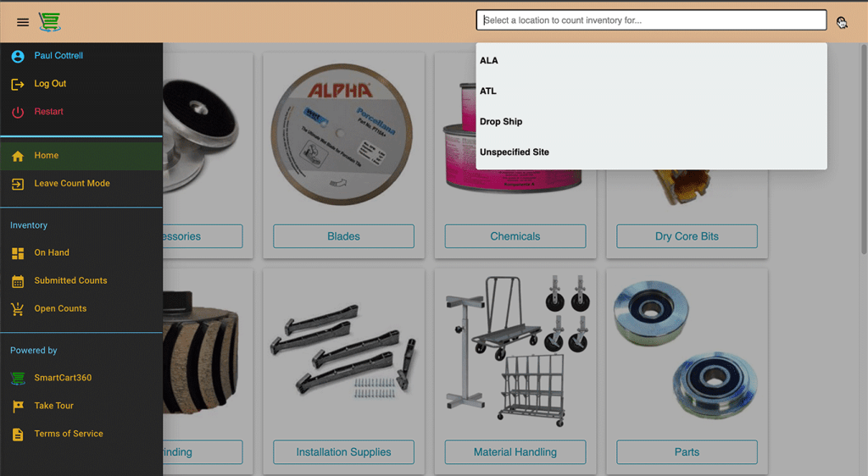Viewport: 868px width, 476px height.
Task: Open the Installation Supplies category
Action: 343,452
